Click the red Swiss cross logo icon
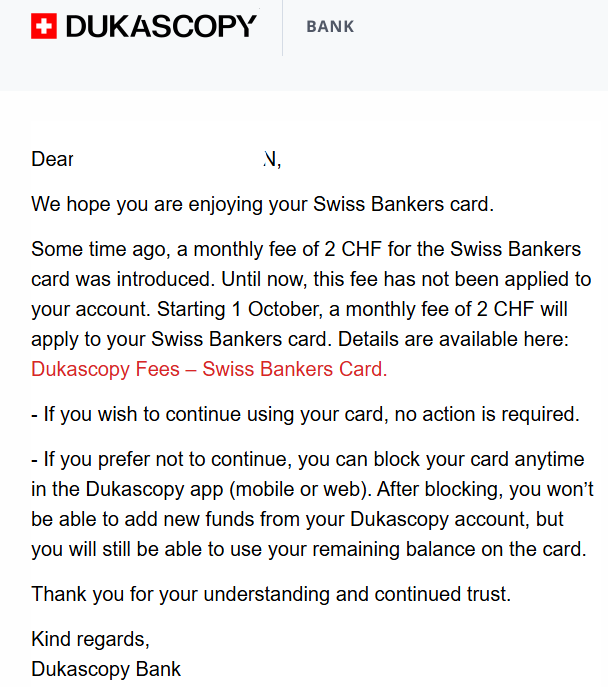The width and height of the screenshot is (608, 687). pyautogui.click(x=44, y=27)
